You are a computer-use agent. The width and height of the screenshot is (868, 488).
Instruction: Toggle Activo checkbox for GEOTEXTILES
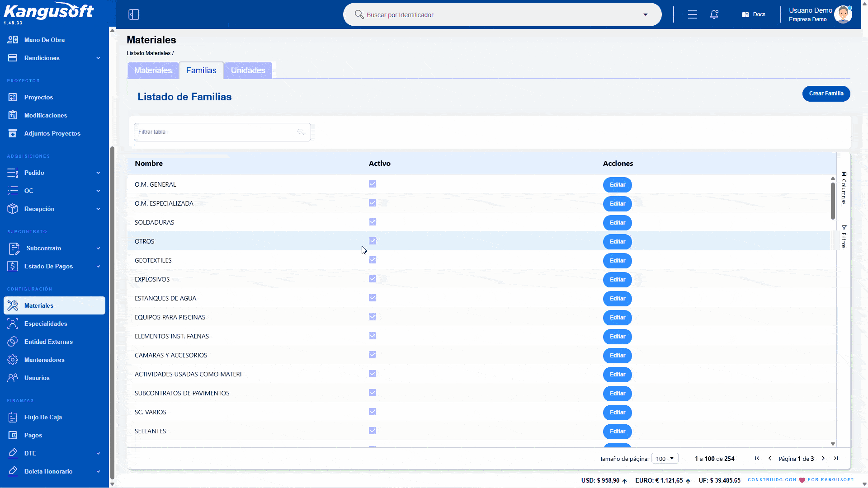point(373,260)
